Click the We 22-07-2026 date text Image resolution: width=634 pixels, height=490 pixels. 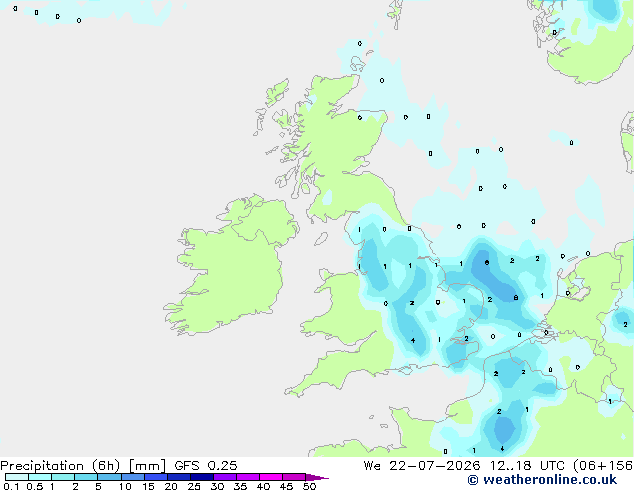tap(422, 466)
